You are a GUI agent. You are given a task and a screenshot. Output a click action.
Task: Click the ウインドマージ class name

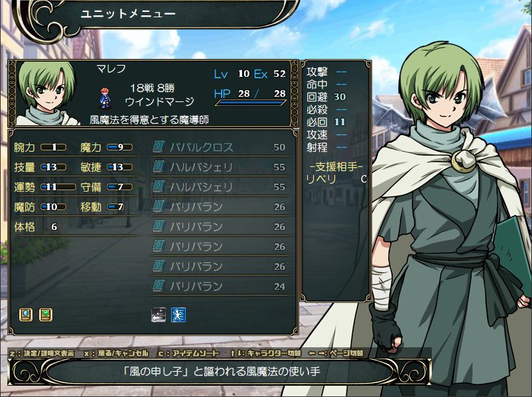pos(159,101)
